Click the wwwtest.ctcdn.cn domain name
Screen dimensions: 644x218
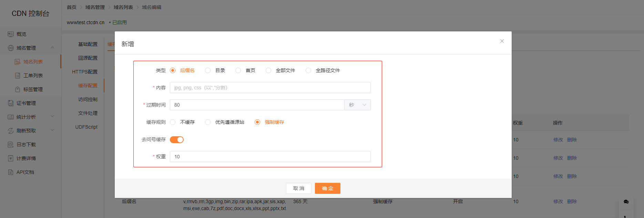pos(85,22)
